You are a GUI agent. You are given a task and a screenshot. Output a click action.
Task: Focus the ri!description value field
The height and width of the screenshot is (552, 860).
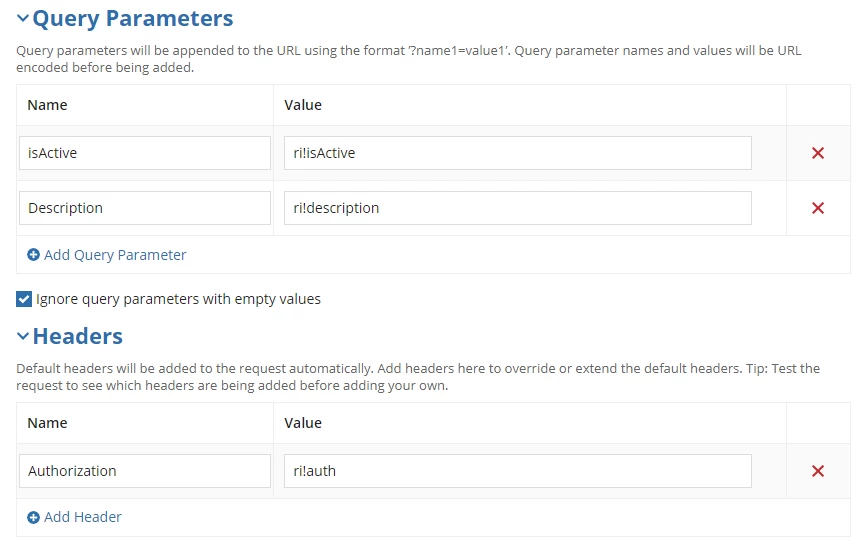tap(518, 208)
